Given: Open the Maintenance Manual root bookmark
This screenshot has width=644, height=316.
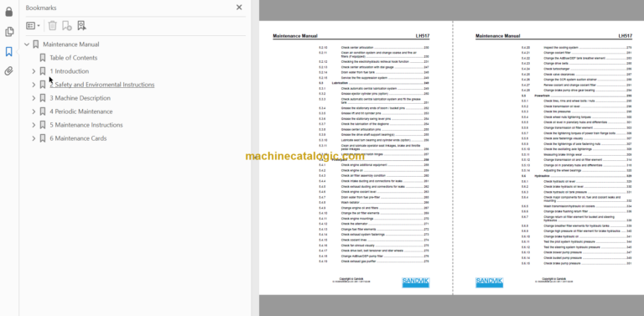Looking at the screenshot, I should (71, 44).
